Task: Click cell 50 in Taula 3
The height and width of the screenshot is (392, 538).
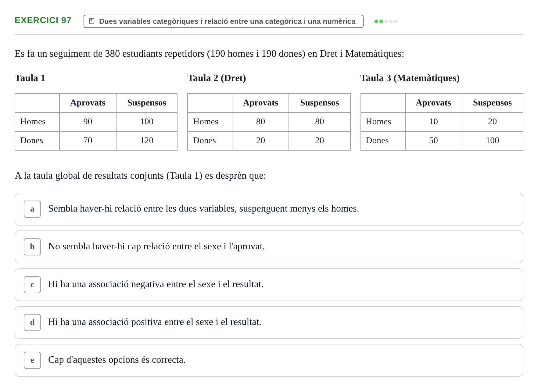Action: (433, 141)
